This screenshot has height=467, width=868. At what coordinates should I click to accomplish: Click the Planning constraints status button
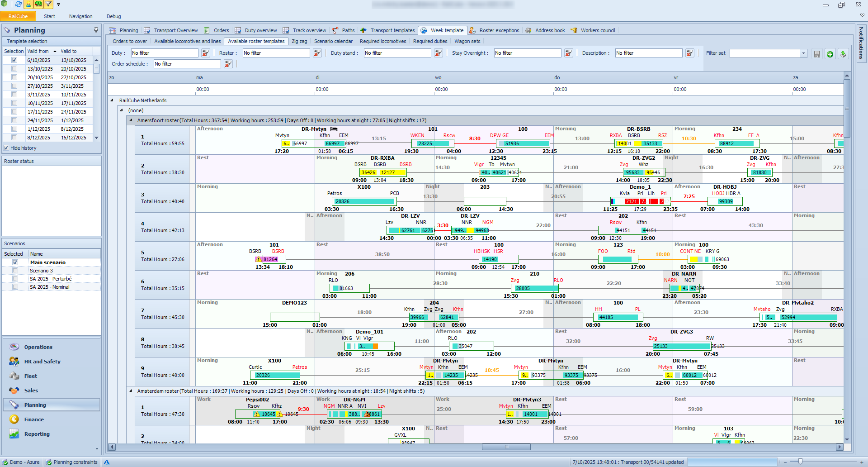pyautogui.click(x=72, y=462)
